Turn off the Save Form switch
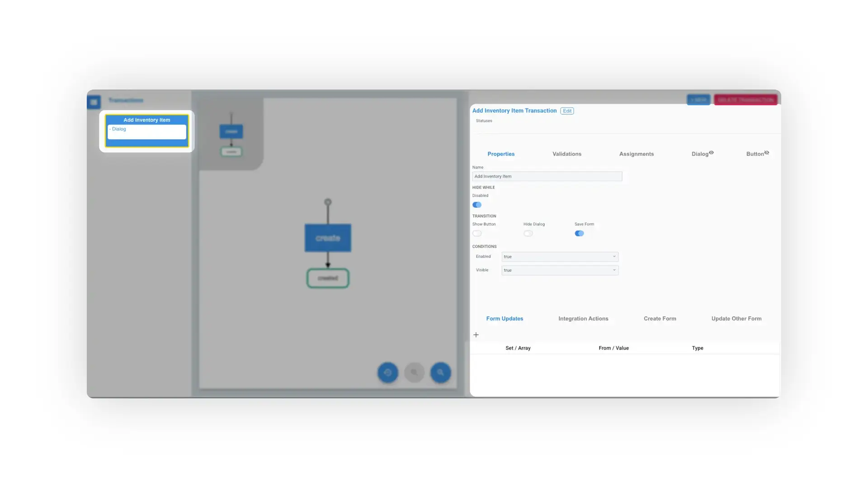 (x=579, y=234)
